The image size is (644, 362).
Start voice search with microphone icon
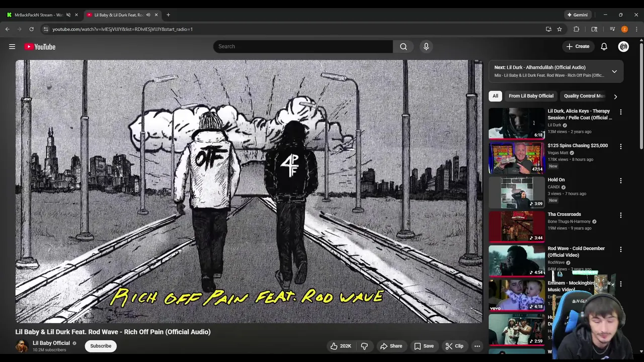(x=426, y=46)
